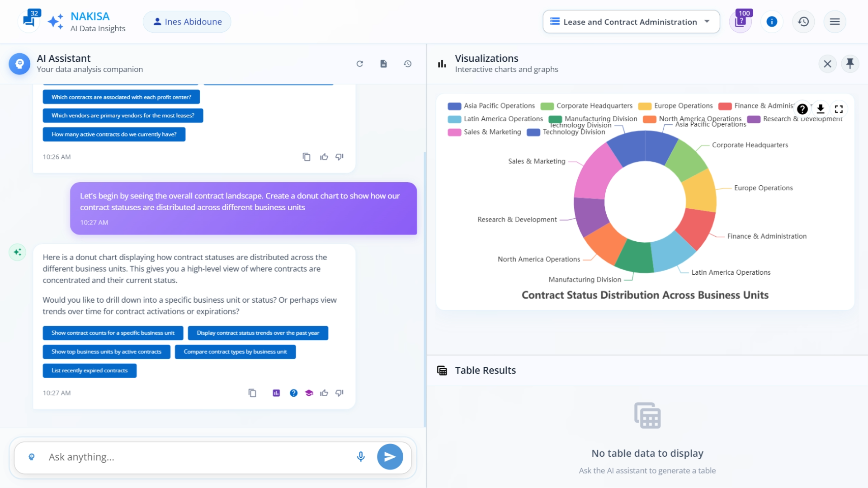Open the Lease and Contract Administration dropdown
The height and width of the screenshot is (488, 868).
pos(631,21)
